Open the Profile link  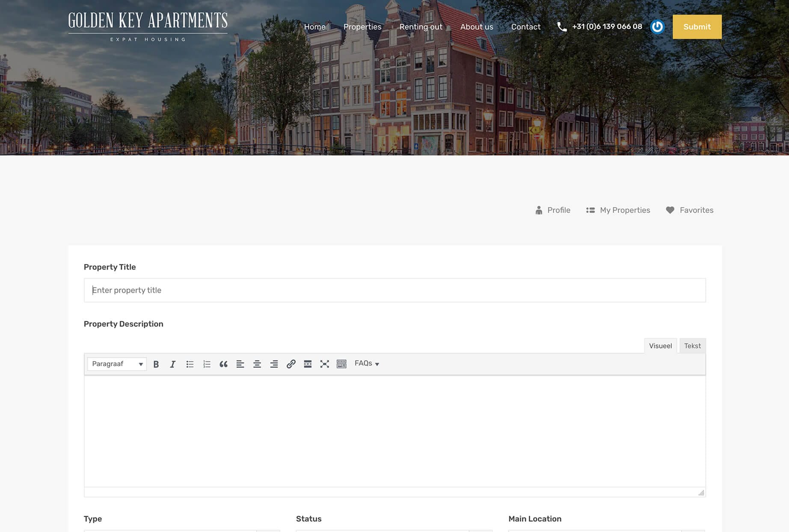pyautogui.click(x=553, y=210)
